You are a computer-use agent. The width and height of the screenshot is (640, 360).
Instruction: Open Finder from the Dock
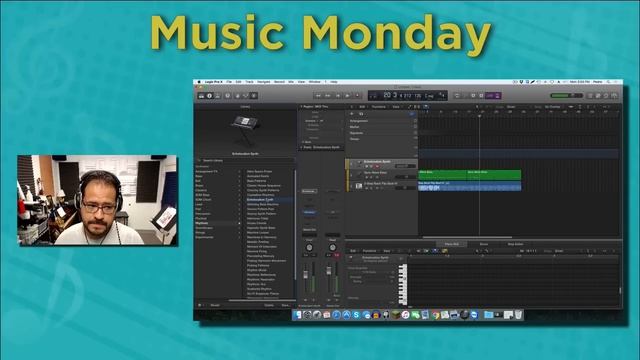click(x=298, y=315)
